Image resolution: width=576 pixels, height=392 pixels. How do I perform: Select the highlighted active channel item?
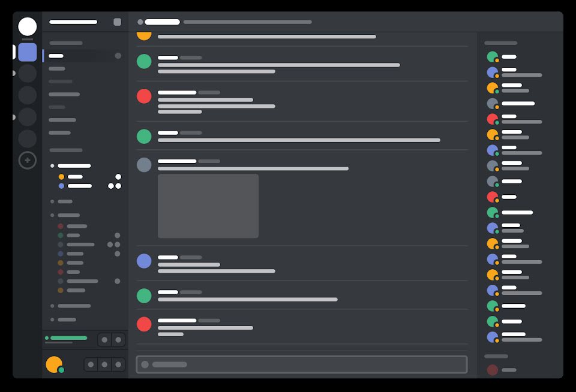(x=84, y=56)
